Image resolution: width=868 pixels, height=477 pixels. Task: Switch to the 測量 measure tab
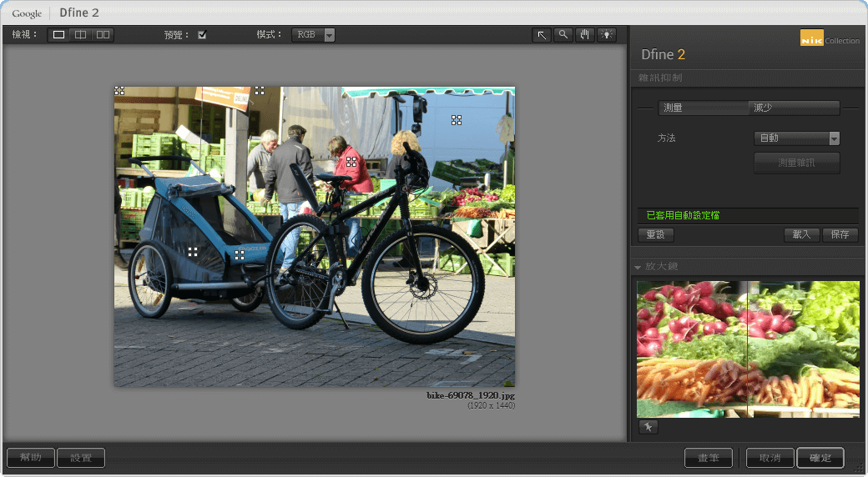coord(703,108)
